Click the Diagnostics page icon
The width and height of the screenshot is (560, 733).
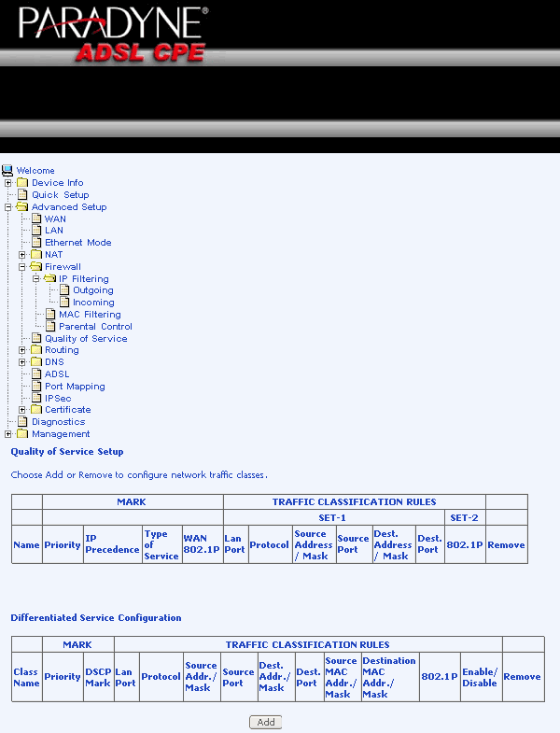click(22, 422)
